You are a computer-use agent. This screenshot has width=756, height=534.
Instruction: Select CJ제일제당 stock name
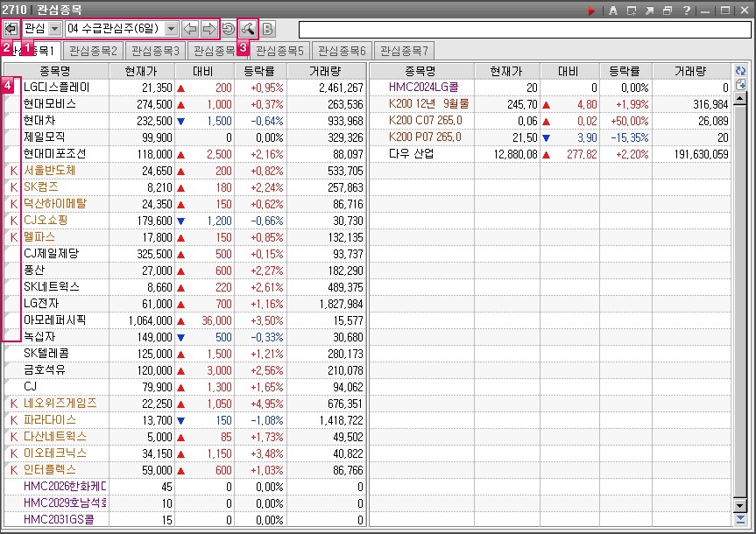point(51,254)
